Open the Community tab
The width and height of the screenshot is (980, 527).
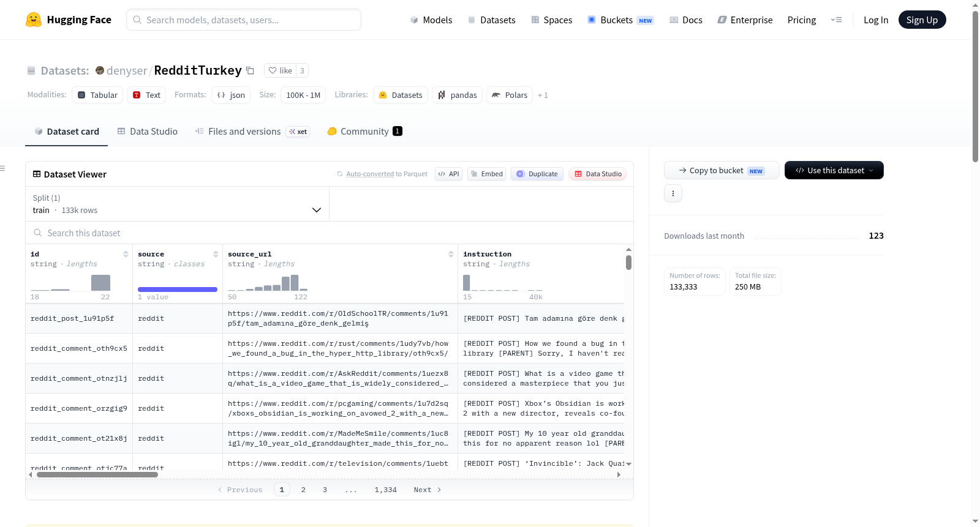coord(365,132)
